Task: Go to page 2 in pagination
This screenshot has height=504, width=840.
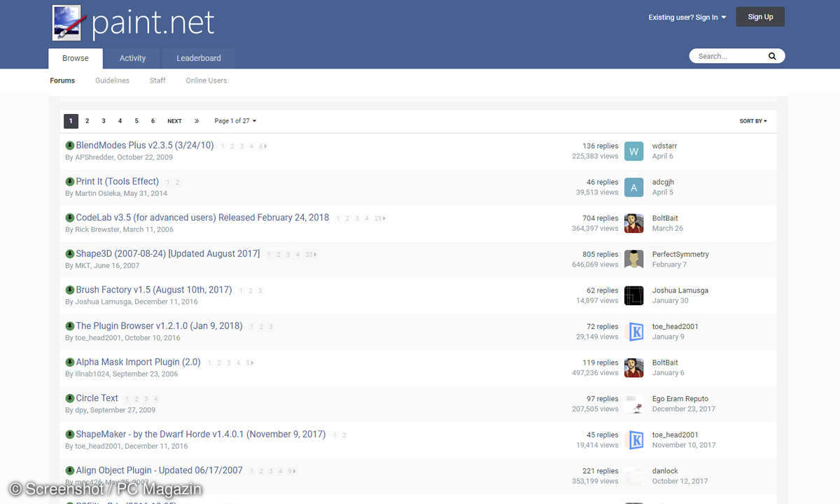Action: (x=87, y=121)
